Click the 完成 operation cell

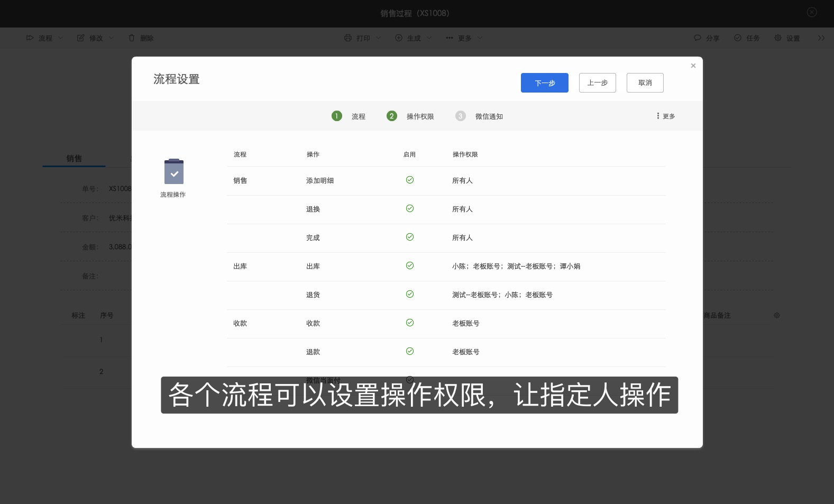313,238
